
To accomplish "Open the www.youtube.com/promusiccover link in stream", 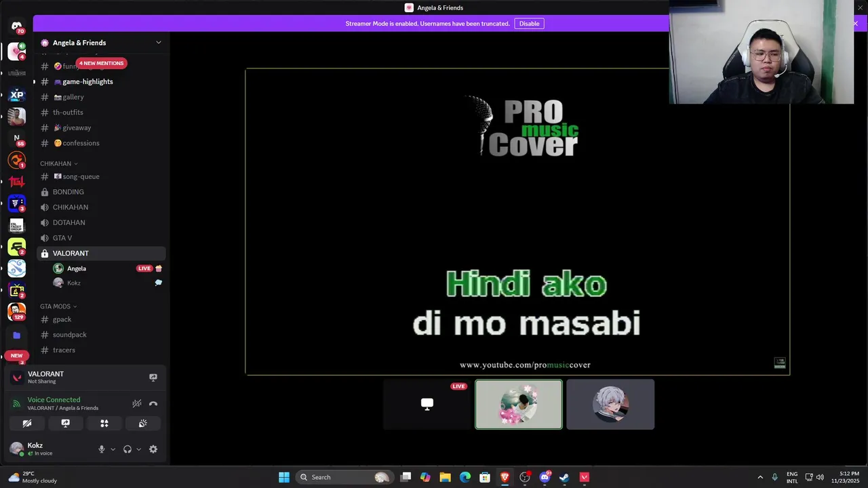I will [525, 365].
